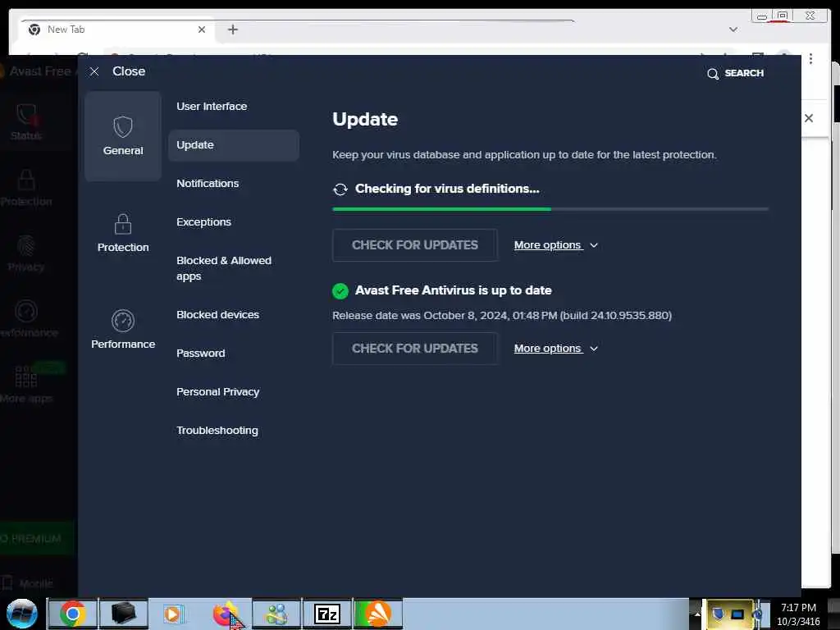
Task: Check for virus definitions updates button
Action: (414, 244)
